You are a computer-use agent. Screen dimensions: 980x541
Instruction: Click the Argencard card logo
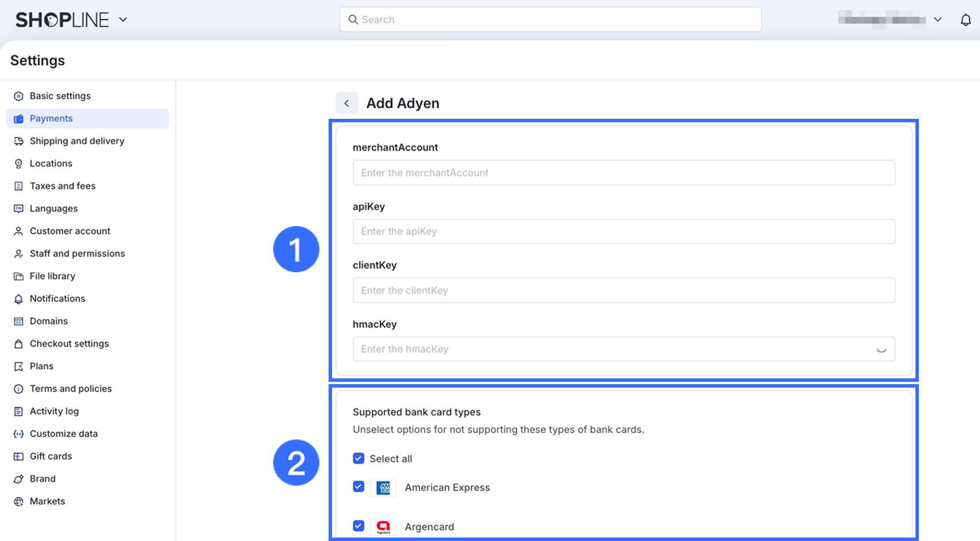tap(383, 527)
